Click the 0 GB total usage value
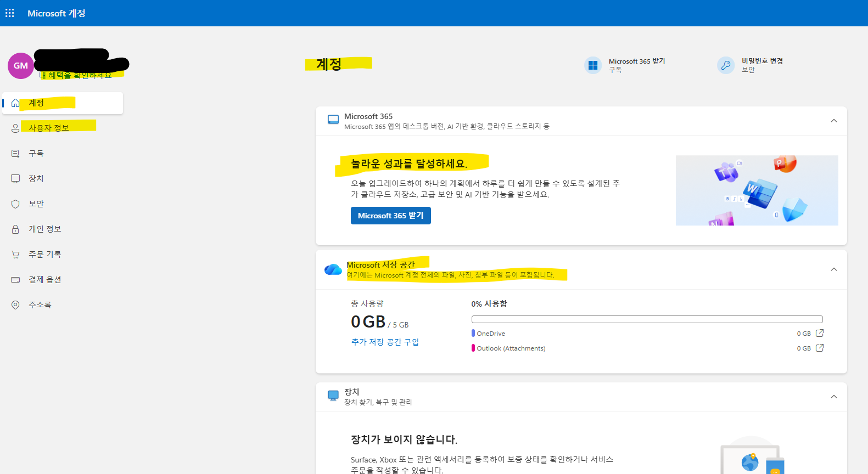 pyautogui.click(x=368, y=321)
